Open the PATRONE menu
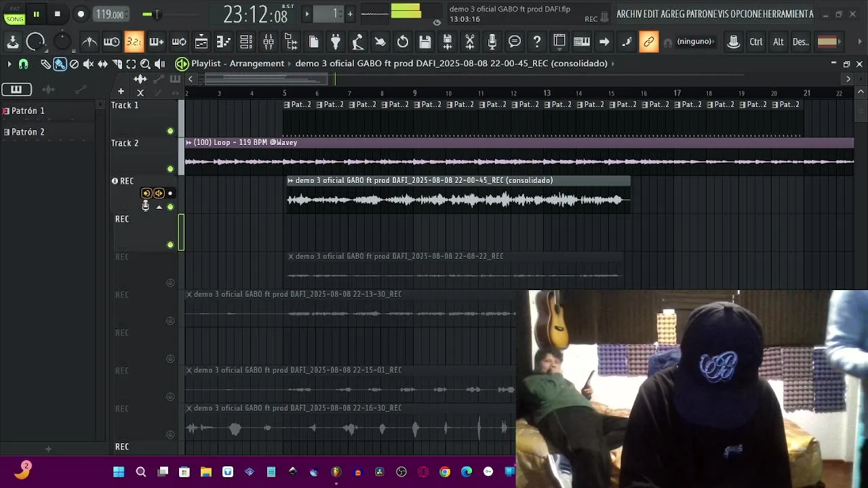The image size is (868, 488). [x=701, y=14]
